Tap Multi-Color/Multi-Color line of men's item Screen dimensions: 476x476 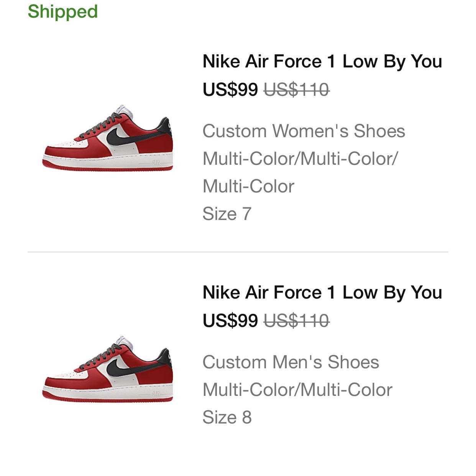[297, 390]
